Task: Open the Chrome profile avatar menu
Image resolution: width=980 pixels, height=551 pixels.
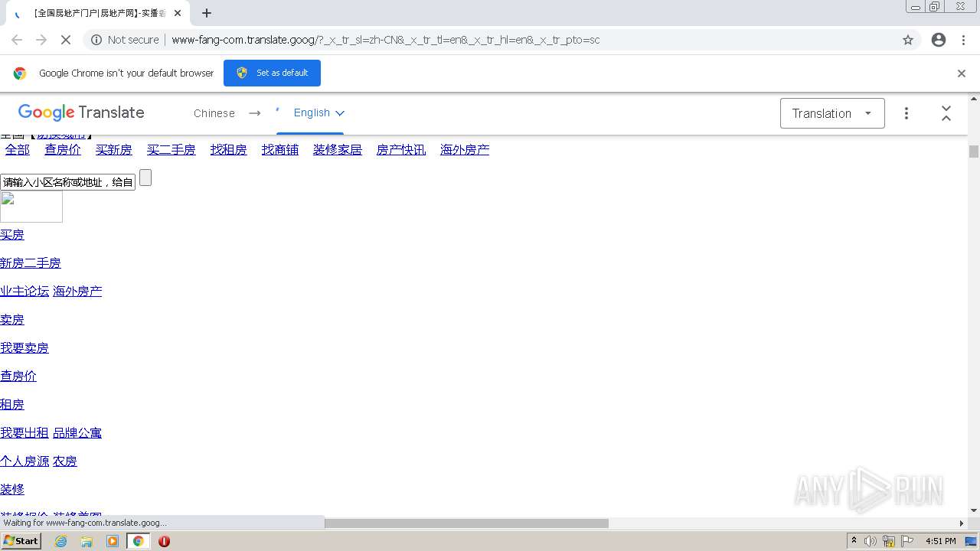Action: click(x=939, y=40)
